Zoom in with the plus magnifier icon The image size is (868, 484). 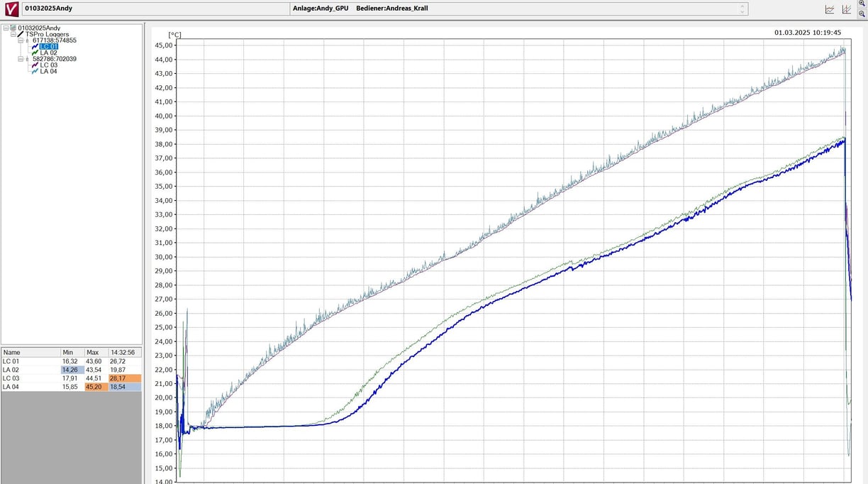(862, 4)
